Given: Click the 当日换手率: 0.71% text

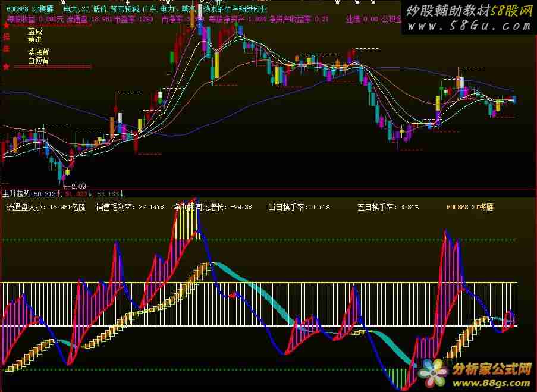Looking at the screenshot, I should coord(299,208).
